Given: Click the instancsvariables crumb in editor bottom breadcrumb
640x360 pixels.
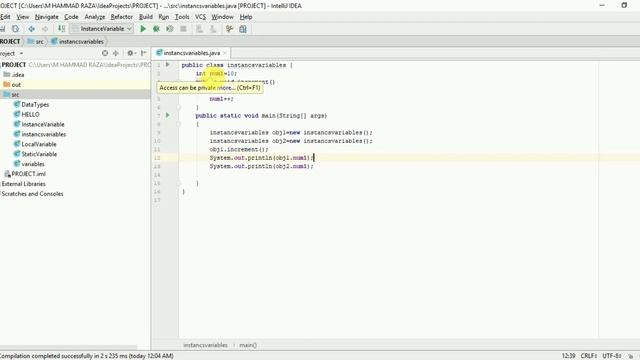Looking at the screenshot, I should 205,345.
